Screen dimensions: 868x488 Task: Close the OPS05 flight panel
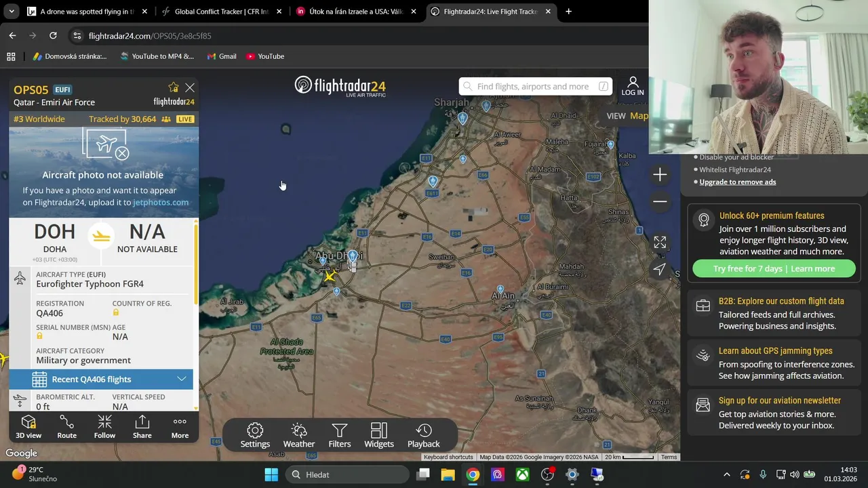pyautogui.click(x=190, y=87)
